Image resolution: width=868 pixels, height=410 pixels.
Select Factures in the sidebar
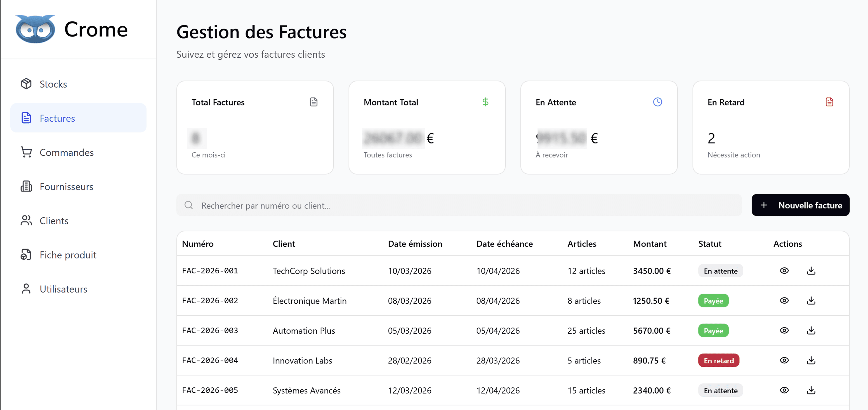[x=78, y=118]
